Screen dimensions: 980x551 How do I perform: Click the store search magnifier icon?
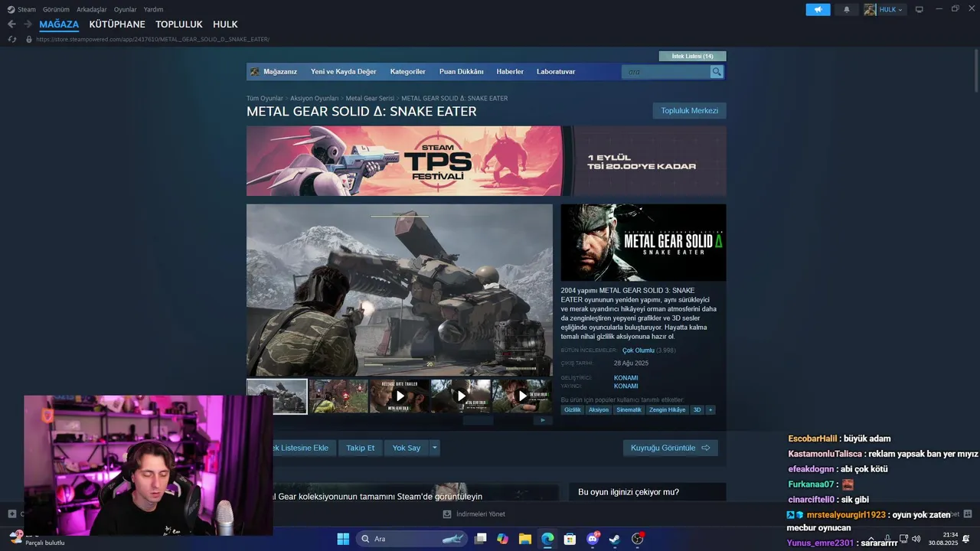(x=717, y=72)
